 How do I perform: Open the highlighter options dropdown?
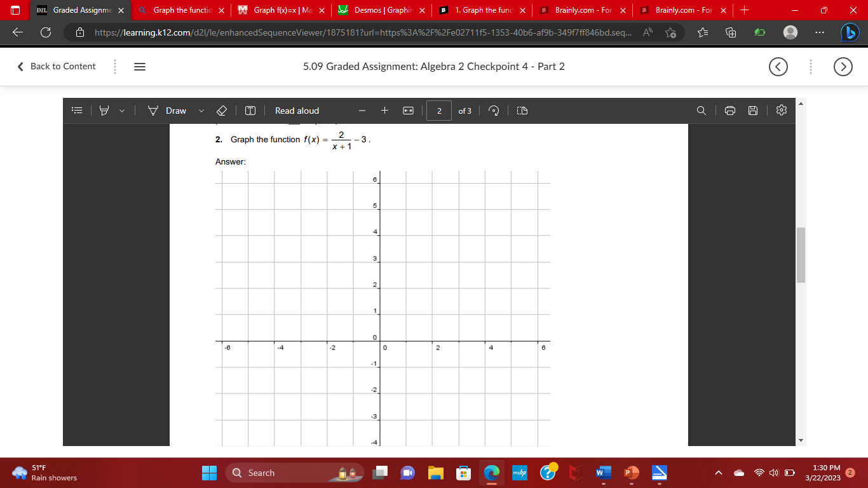121,111
